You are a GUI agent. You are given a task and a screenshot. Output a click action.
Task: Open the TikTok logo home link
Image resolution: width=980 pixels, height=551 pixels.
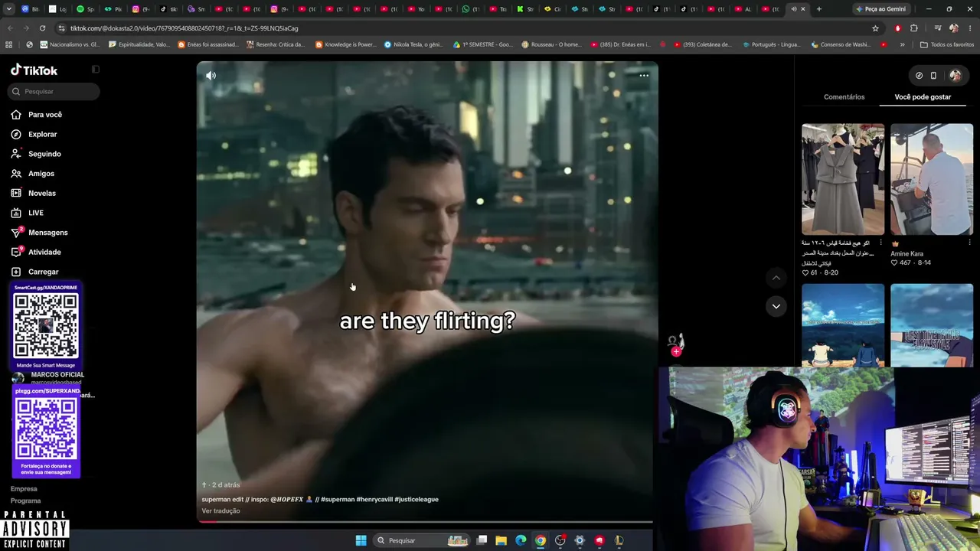[x=34, y=70]
